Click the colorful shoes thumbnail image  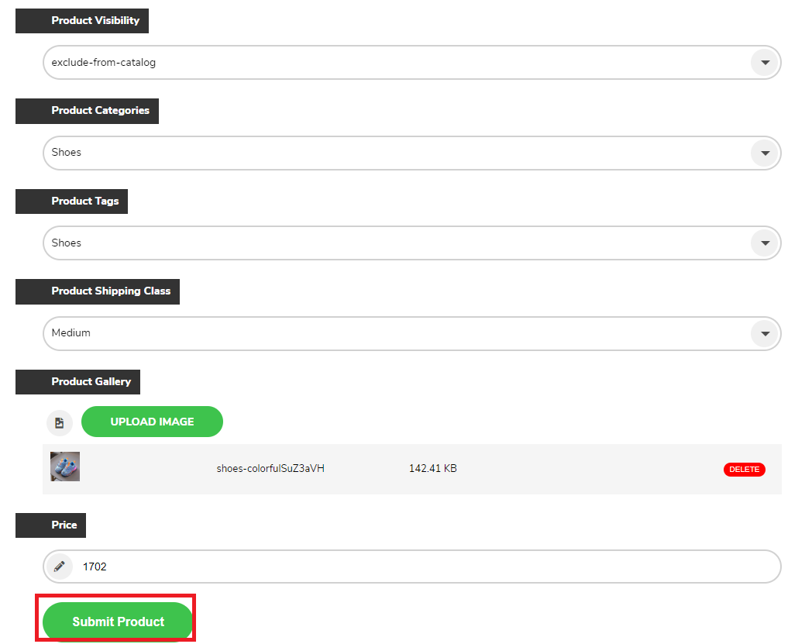65,467
